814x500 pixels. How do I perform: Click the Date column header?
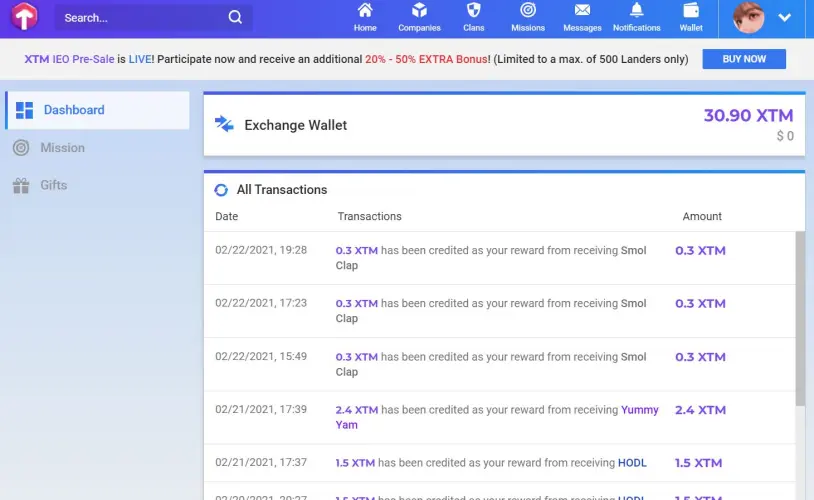226,217
